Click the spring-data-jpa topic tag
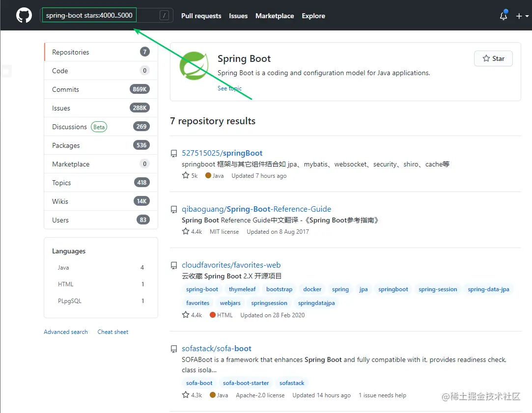 click(x=488, y=289)
